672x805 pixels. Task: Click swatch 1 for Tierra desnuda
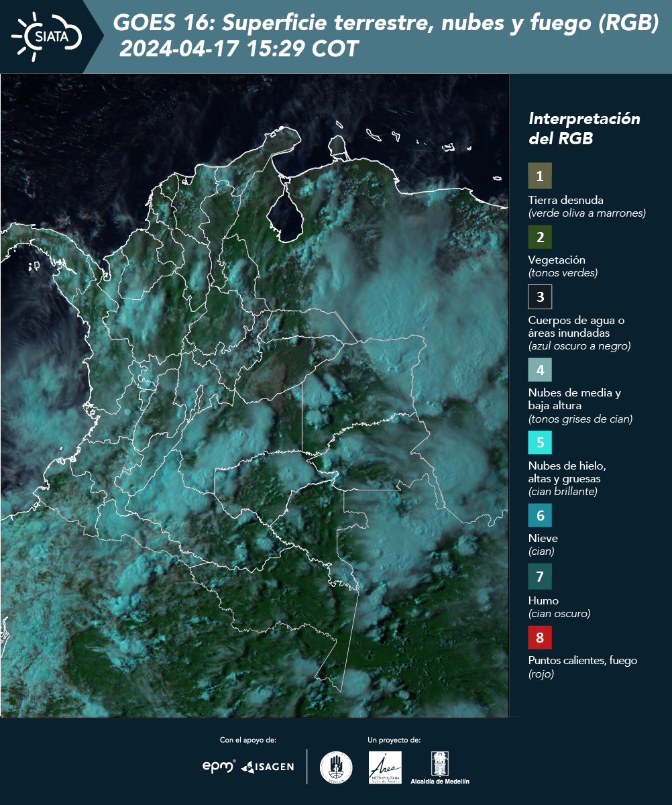click(x=540, y=176)
